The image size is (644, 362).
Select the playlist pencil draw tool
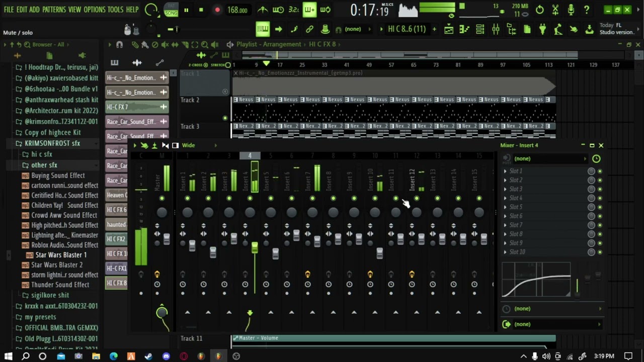pyautogui.click(x=135, y=45)
